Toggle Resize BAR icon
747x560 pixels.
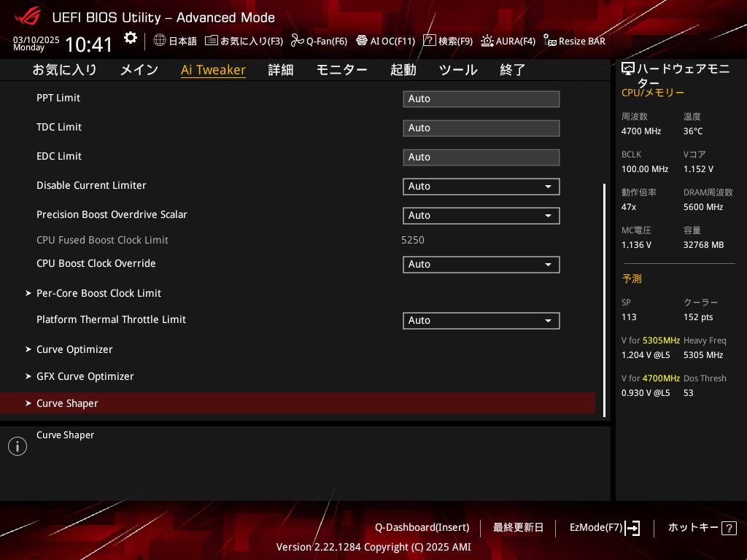point(550,41)
